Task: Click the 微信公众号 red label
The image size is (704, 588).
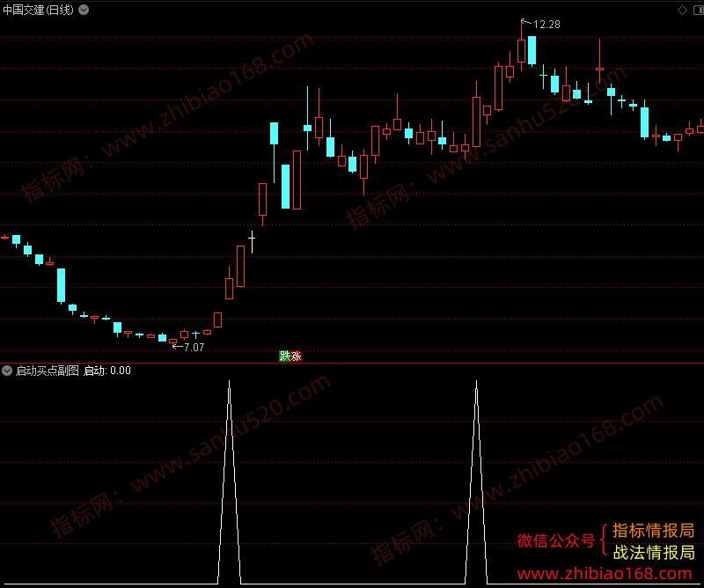Action: 556,540
